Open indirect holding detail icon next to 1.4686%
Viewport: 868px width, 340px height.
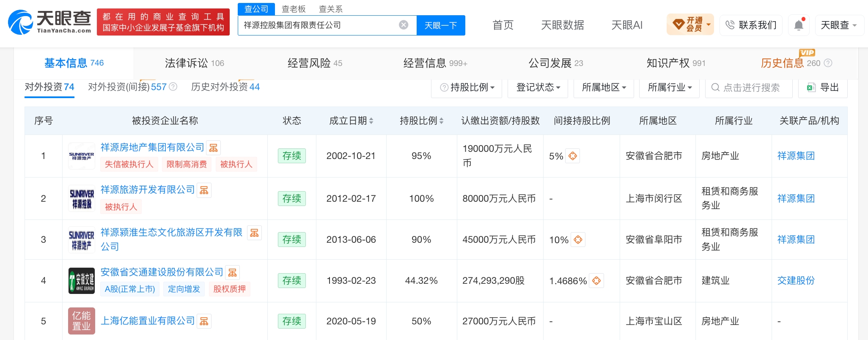click(596, 281)
